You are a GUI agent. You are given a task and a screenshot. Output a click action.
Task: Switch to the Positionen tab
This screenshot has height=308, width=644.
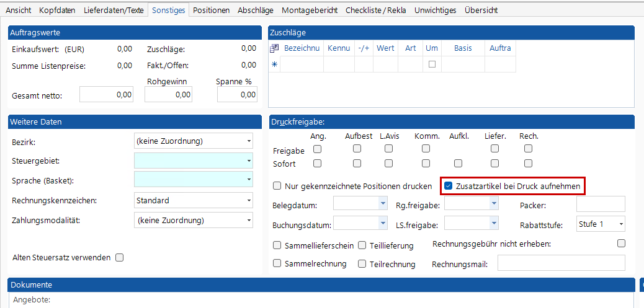point(211,11)
